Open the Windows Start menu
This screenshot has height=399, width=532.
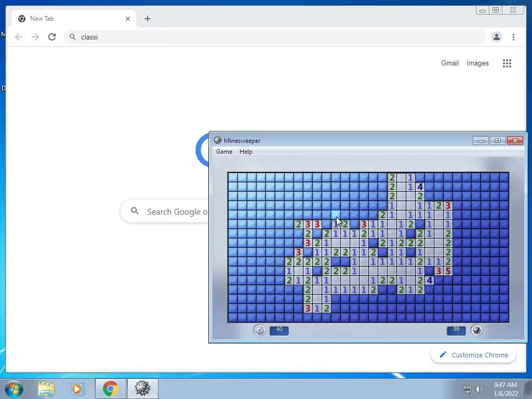click(14, 389)
